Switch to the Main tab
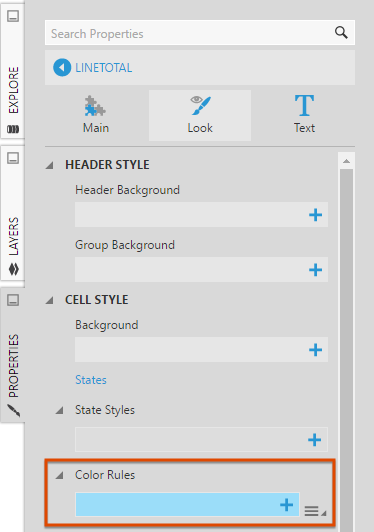The height and width of the screenshot is (532, 374). click(96, 115)
